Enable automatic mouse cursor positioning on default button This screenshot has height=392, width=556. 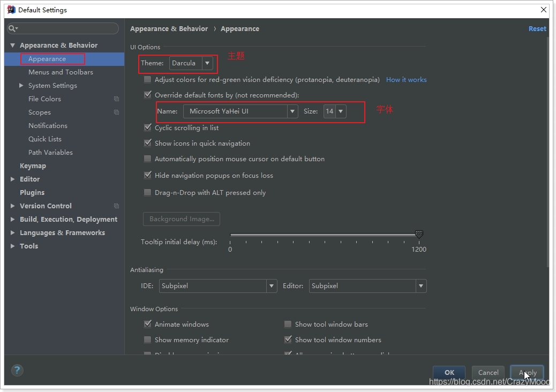[147, 159]
